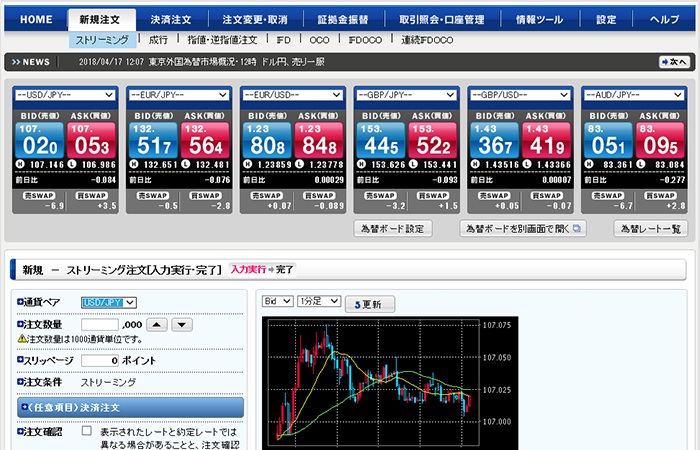The height and width of the screenshot is (450, 700).
Task: Click USD/JPY 買SWAP value +3.5
Action: coord(107,206)
